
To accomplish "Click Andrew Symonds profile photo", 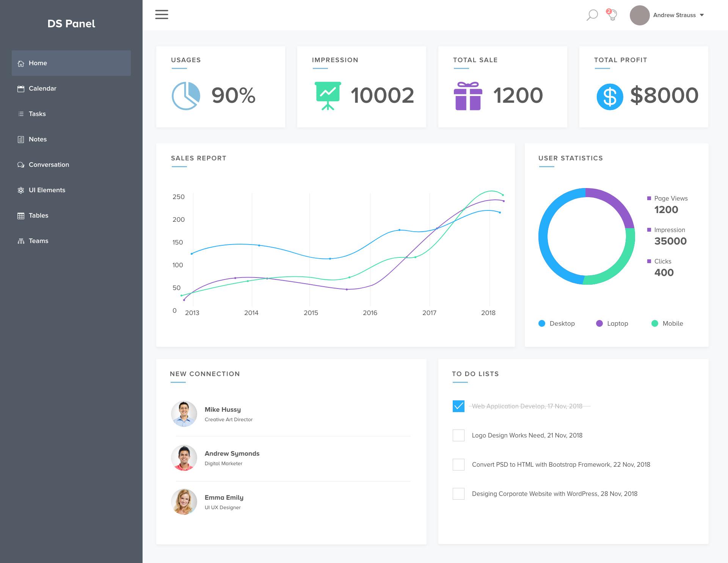I will [x=184, y=458].
